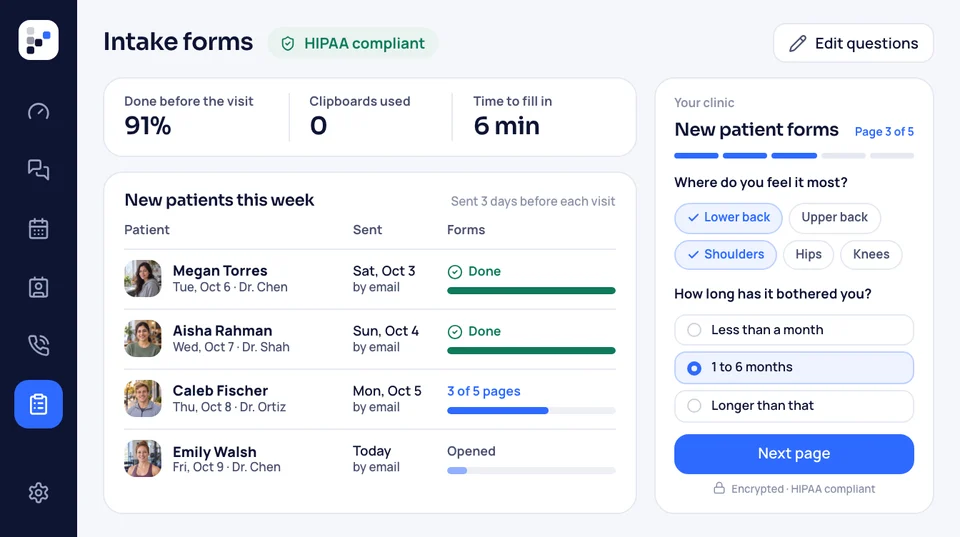Open the messages chat bubbles icon
The image size is (960, 537).
click(39, 169)
